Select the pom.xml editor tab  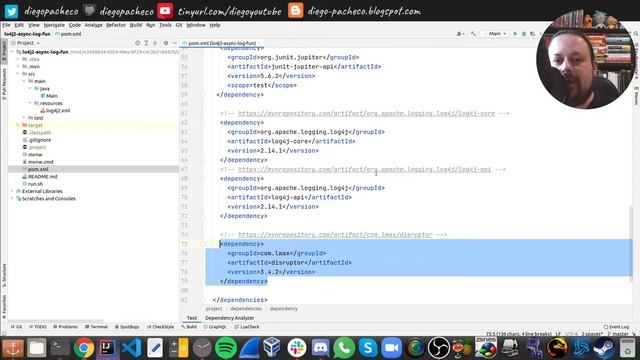[x=222, y=43]
